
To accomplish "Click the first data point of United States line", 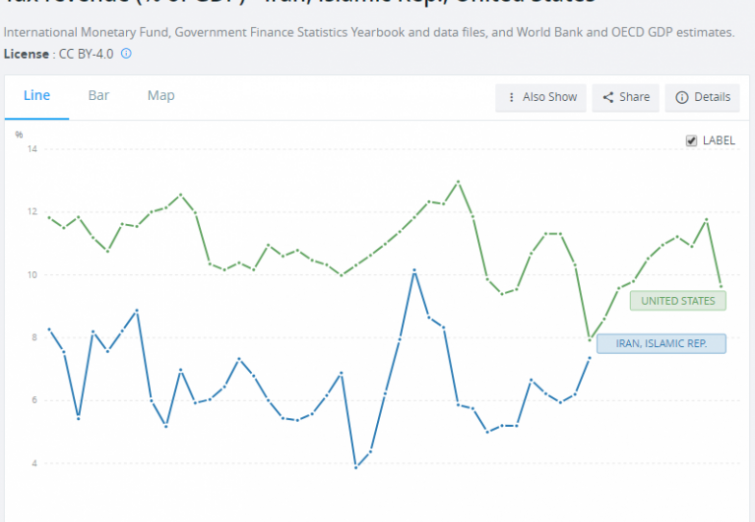I will point(49,217).
